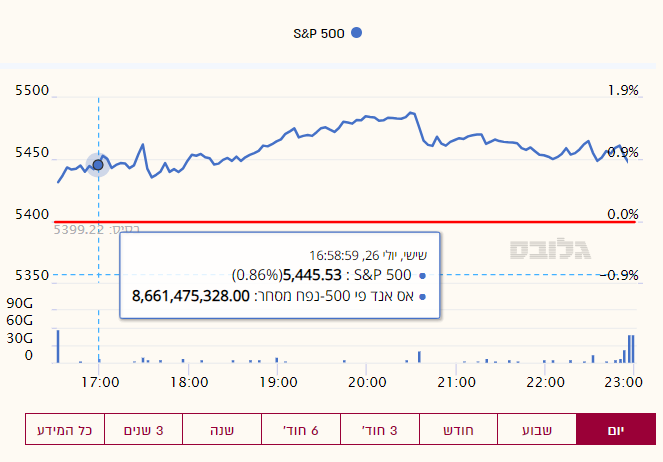This screenshot has width=663, height=462.
Task: Click the blue S&P 500 legend dot
Action: [x=356, y=33]
